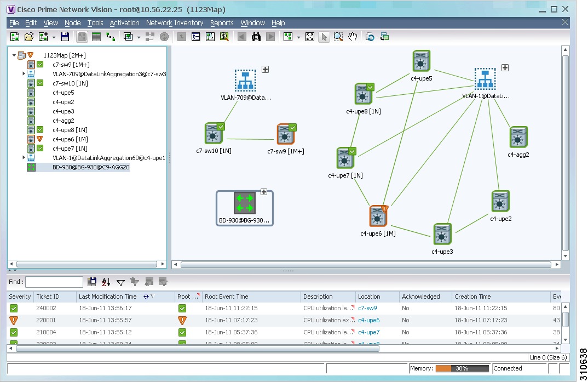Select the c4-upe5 device icon on map
Screen dimensions: 588x382
pos(421,61)
